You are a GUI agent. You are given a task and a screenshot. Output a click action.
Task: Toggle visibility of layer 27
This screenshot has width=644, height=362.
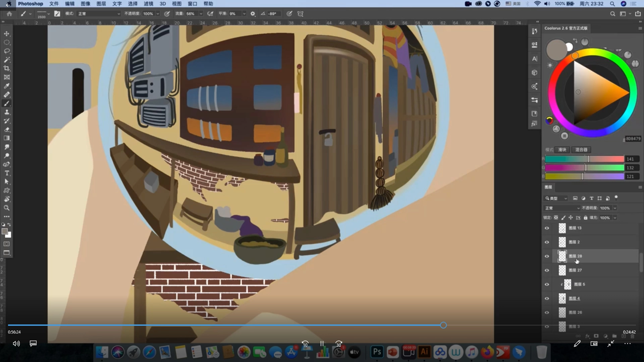coord(547,270)
